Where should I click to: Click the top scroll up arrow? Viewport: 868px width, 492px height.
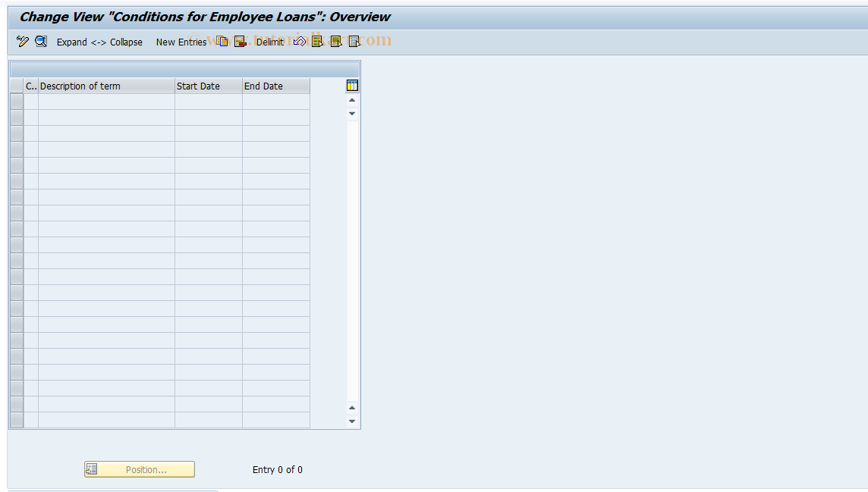point(352,100)
